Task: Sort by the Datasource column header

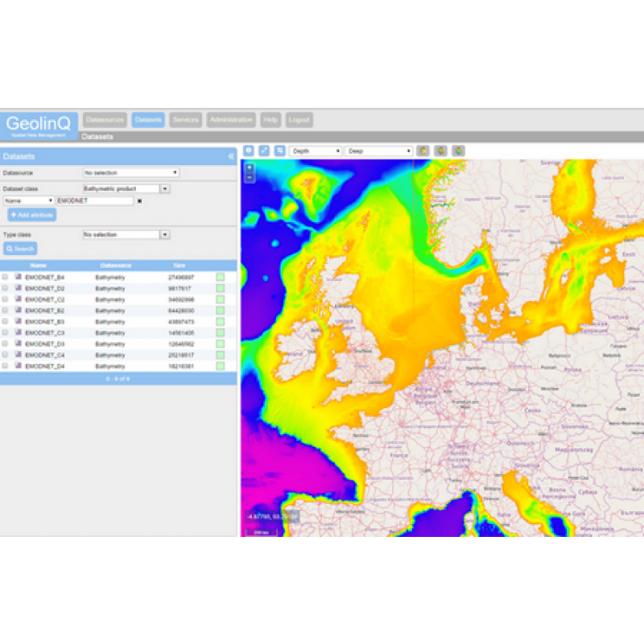Action: point(115,266)
